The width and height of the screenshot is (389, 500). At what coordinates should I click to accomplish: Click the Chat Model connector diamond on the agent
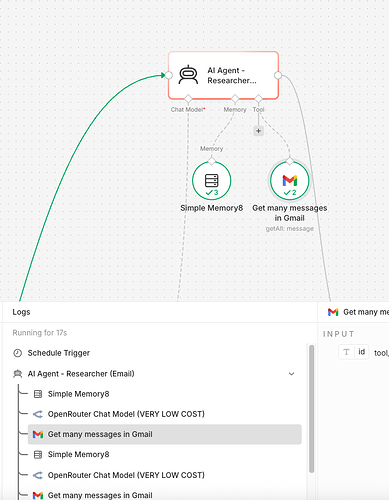pos(188,99)
